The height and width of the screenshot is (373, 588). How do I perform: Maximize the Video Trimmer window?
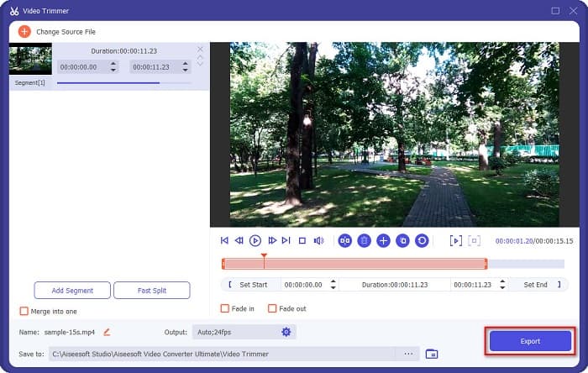(555, 11)
